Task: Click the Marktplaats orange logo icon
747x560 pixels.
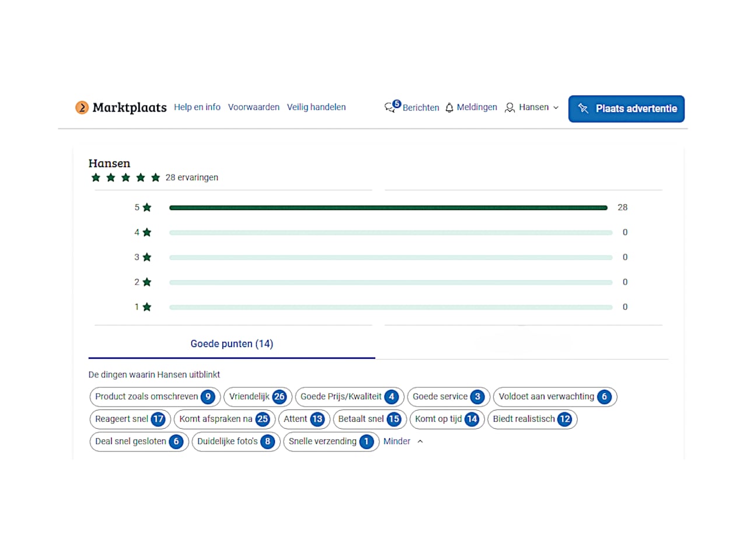Action: coord(82,107)
